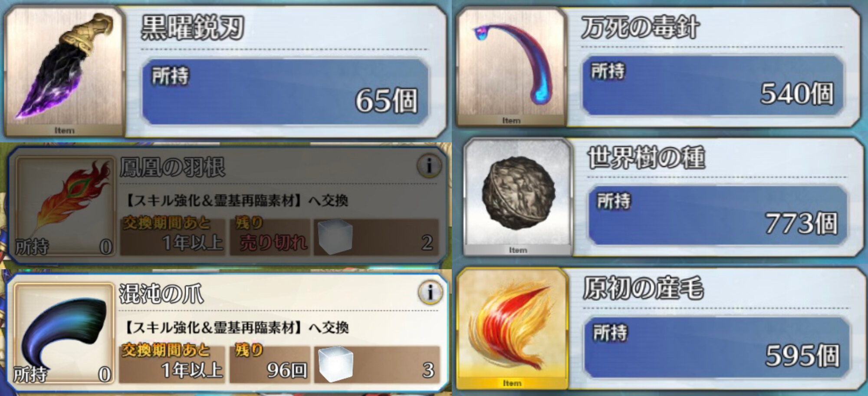
Task: Open info for 鳳凰の羽根
Action: pos(429,165)
